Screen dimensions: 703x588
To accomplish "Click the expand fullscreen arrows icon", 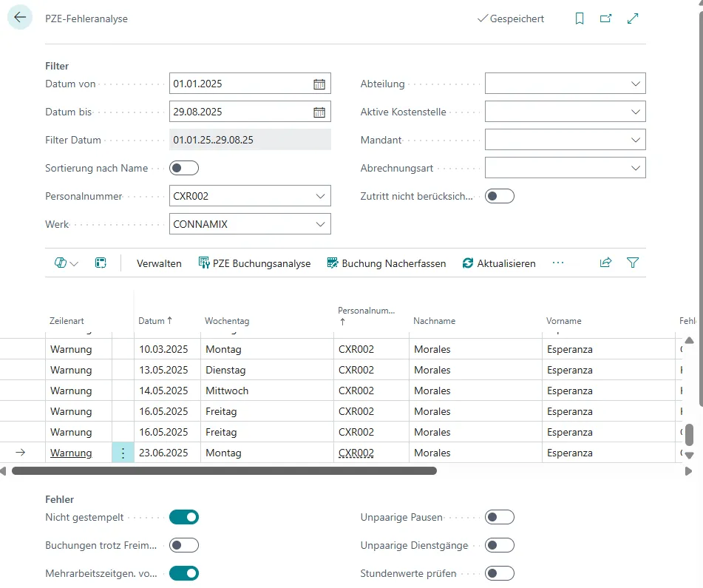I will click(x=633, y=18).
